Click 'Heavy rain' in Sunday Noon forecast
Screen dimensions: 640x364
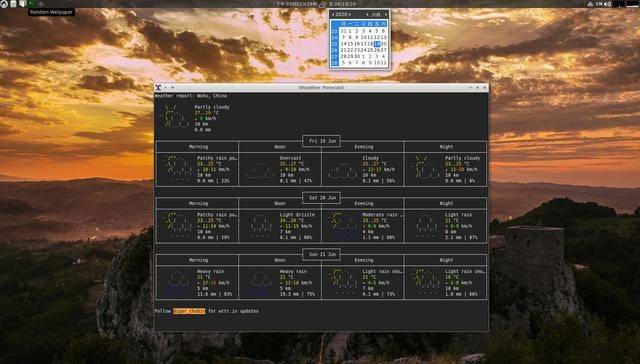[x=293, y=271]
